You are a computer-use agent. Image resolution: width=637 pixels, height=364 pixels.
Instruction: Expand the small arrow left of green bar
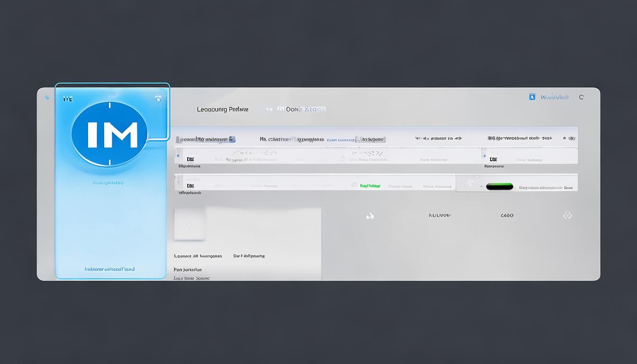pyautogui.click(x=482, y=187)
